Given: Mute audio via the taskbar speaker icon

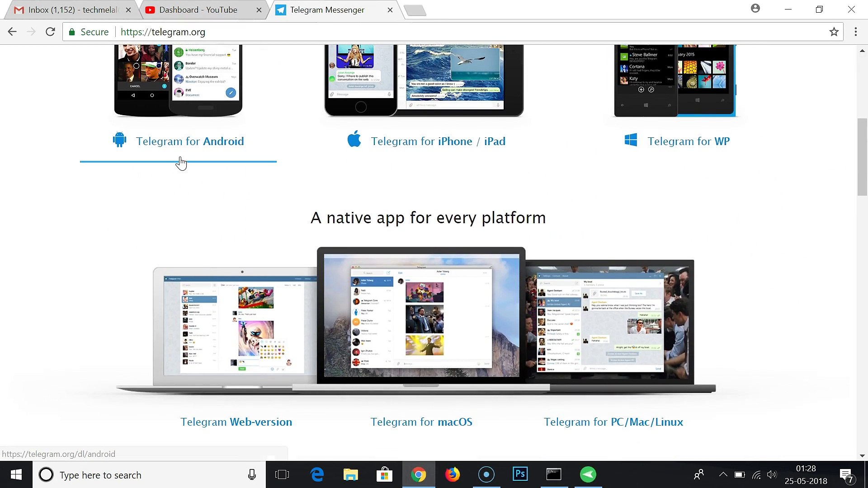Looking at the screenshot, I should tap(772, 474).
